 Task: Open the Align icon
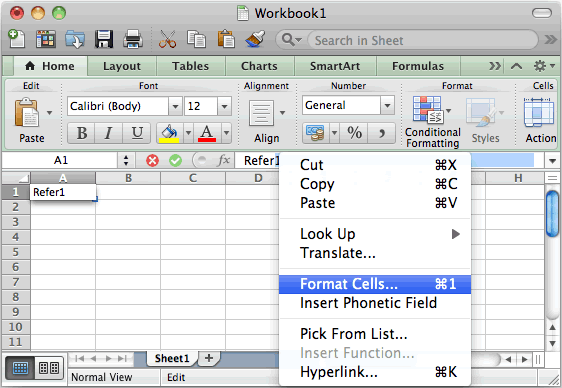(262, 114)
